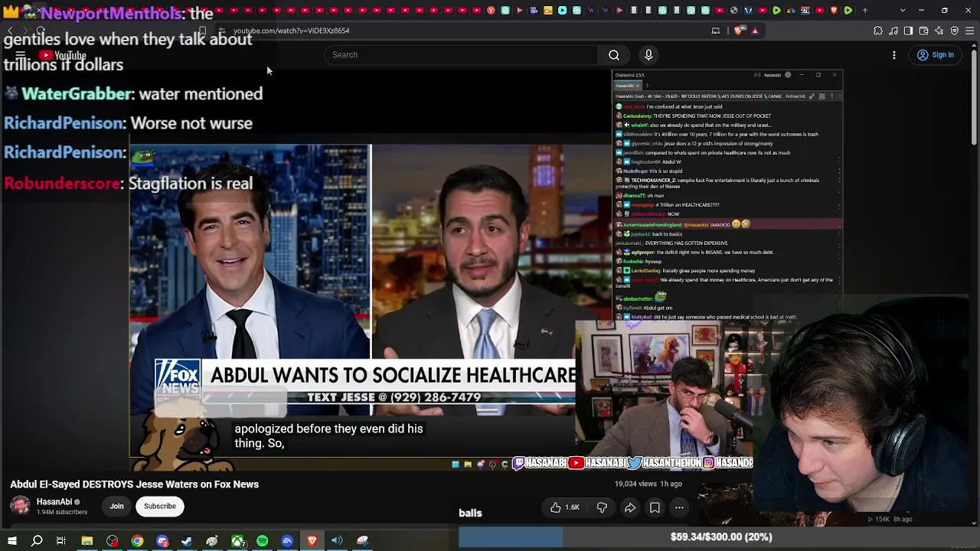This screenshot has height=551, width=980.
Task: Open Brave Rewards triangle icon
Action: click(x=755, y=31)
